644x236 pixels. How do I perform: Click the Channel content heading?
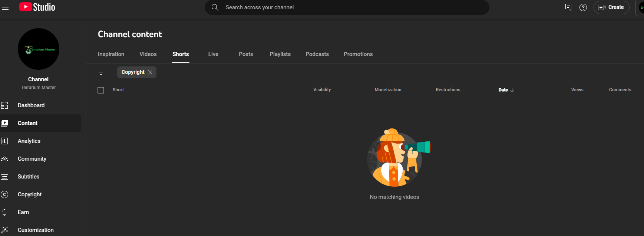tap(130, 34)
